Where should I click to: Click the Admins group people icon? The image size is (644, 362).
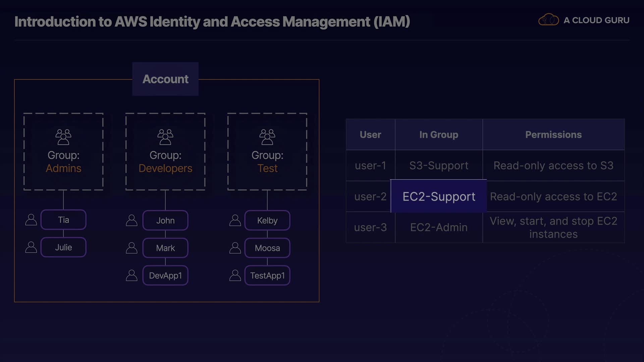(63, 137)
